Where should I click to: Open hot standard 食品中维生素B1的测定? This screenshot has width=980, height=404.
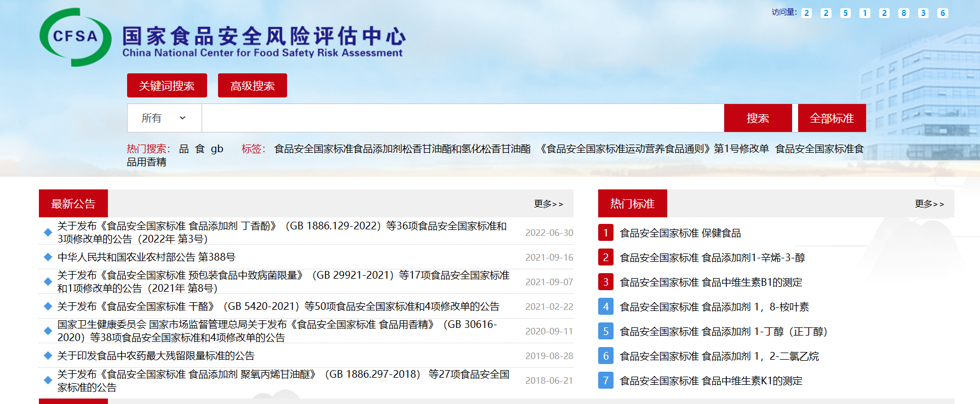pyautogui.click(x=711, y=282)
